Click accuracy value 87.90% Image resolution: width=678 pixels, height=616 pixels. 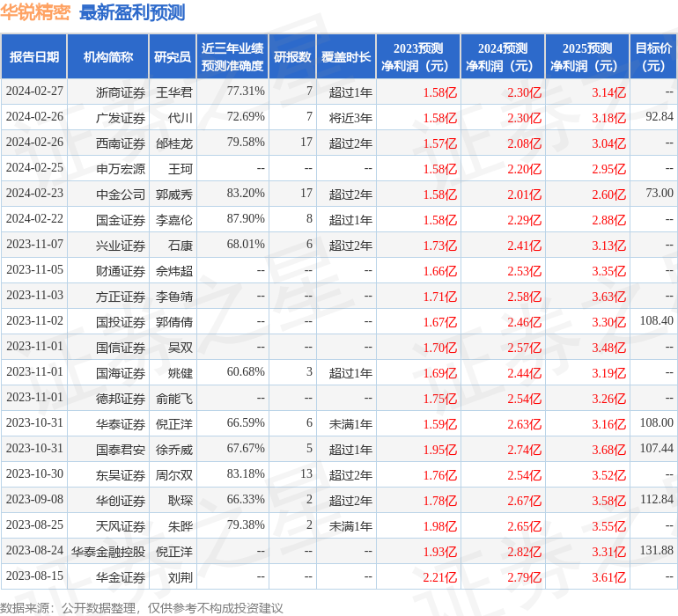[x=246, y=219]
